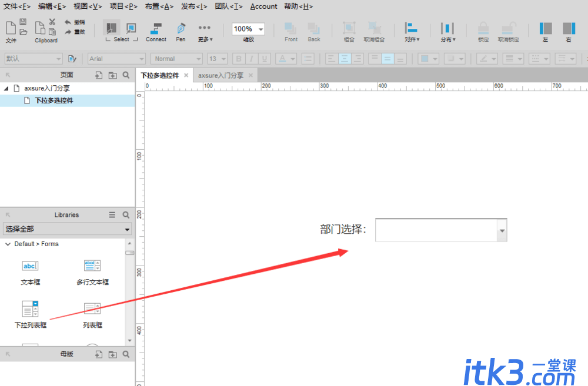Open the Normal font style dropdown
588x386 pixels.
[x=176, y=59]
